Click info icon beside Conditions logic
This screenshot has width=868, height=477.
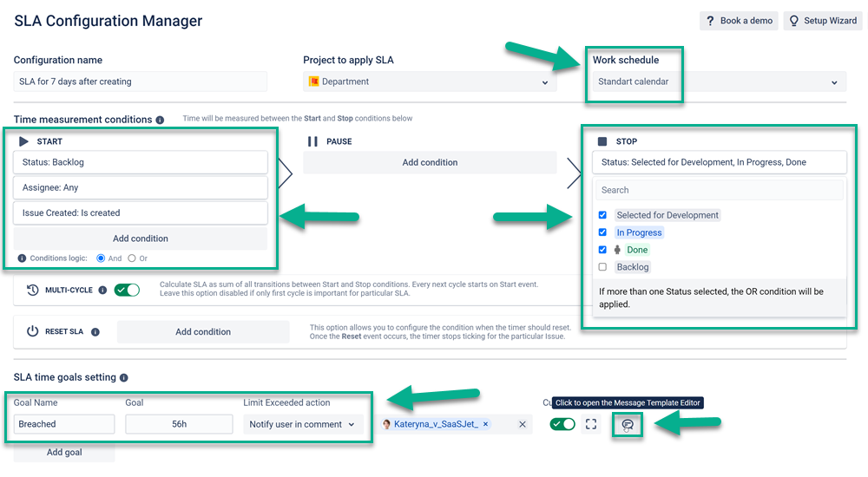(x=23, y=258)
